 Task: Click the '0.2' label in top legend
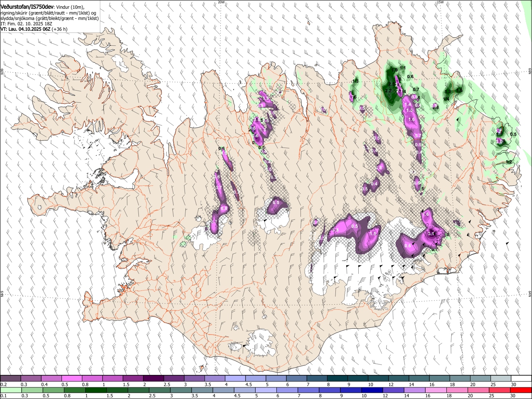(4, 384)
